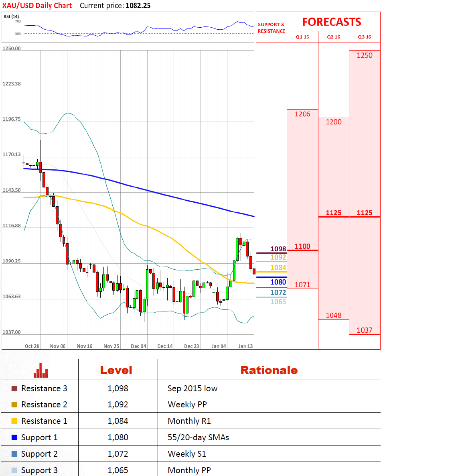Click the 1206 forecast value in Q1 16
Image resolution: width=462 pixels, height=476 pixels.
pos(302,114)
